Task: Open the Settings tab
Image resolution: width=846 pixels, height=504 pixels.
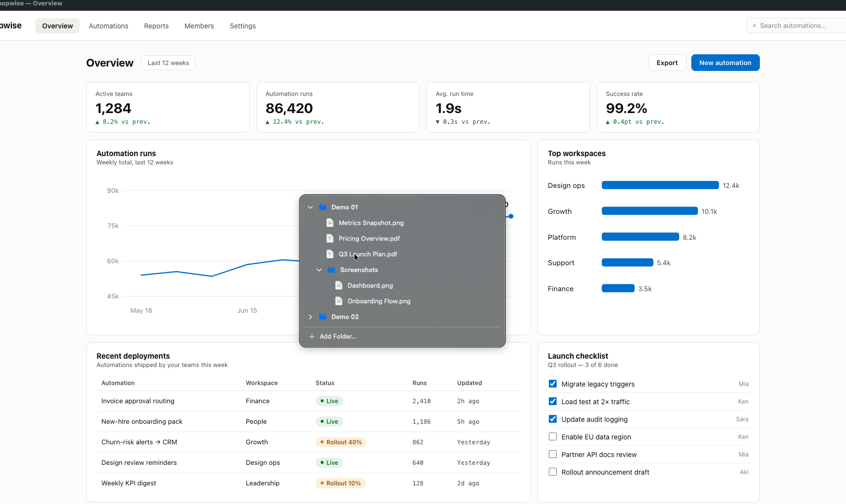Action: 243,26
